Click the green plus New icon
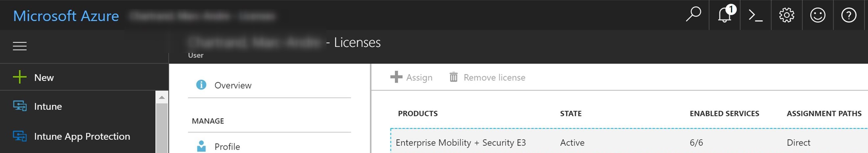Screen dimensions: 868x153 coord(19,77)
